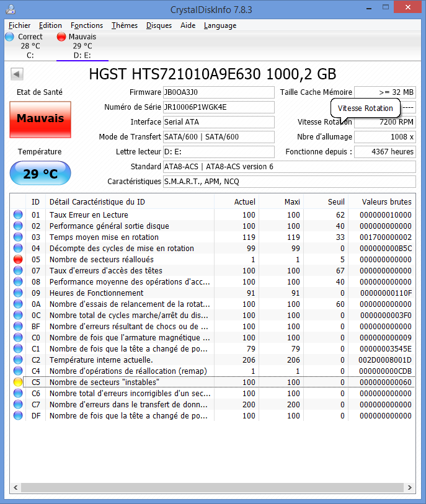Click the Détail Caractéristique du ID column header
426x504 pixels.
(130, 202)
